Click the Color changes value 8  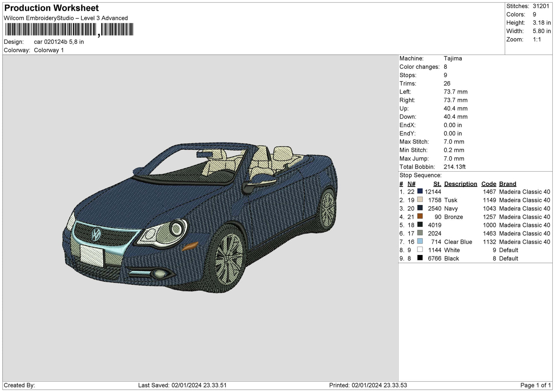click(446, 67)
